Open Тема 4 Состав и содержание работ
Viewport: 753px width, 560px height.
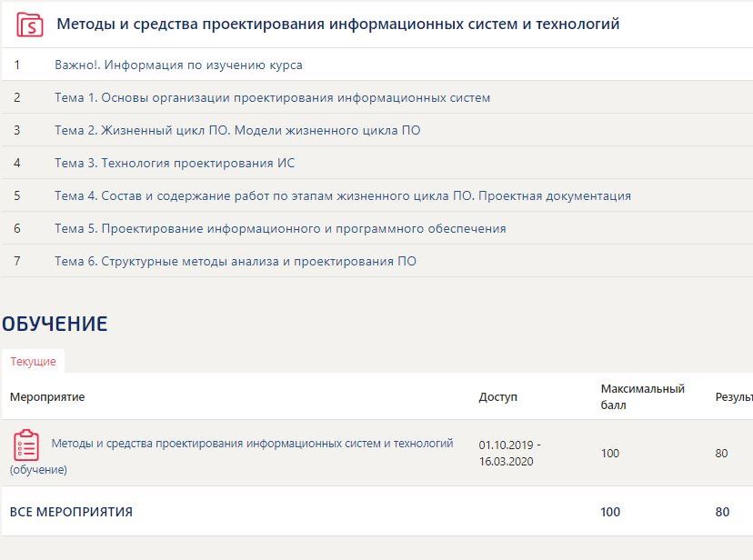click(342, 196)
